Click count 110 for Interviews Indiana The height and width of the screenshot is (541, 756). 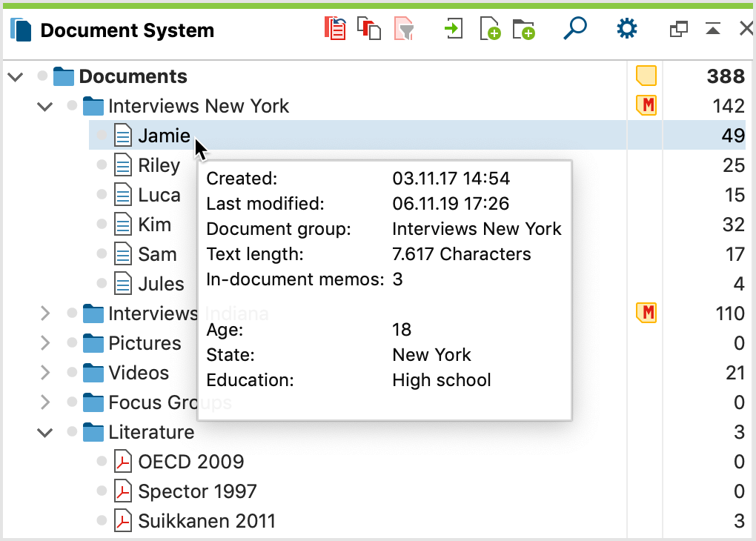click(730, 313)
